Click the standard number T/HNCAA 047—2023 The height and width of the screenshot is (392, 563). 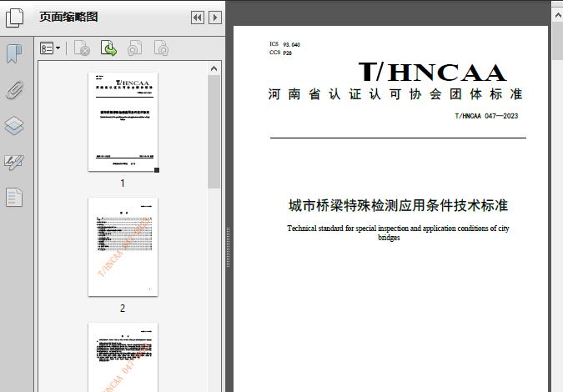click(486, 116)
